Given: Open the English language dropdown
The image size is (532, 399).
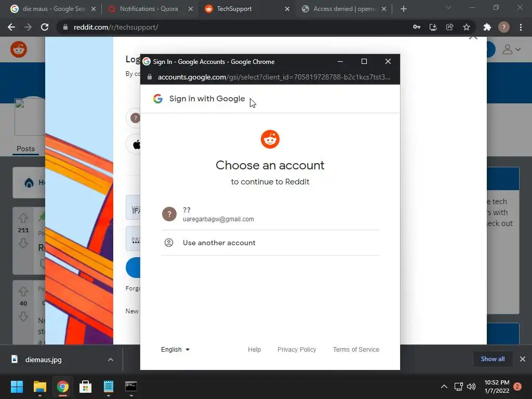Looking at the screenshot, I should (x=175, y=350).
